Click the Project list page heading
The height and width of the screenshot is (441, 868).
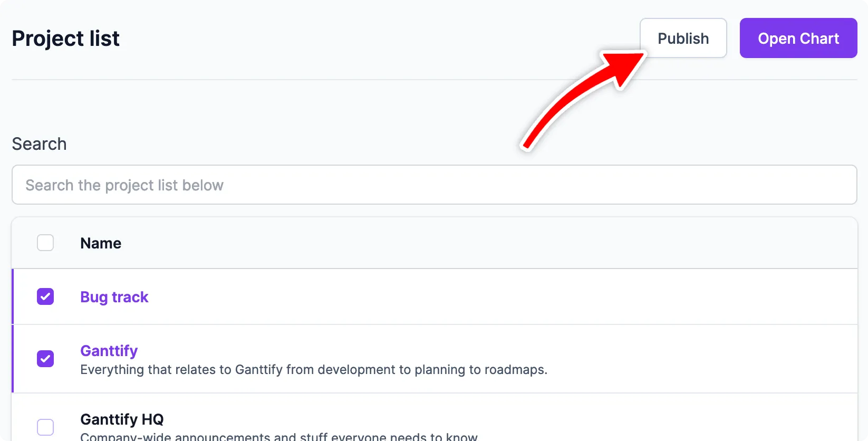65,38
